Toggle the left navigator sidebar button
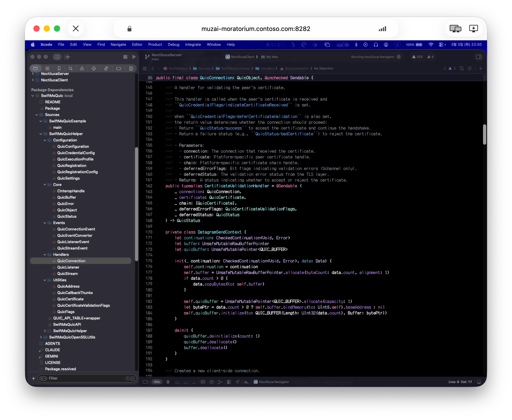The image size is (512, 420). pyautogui.click(x=57, y=57)
